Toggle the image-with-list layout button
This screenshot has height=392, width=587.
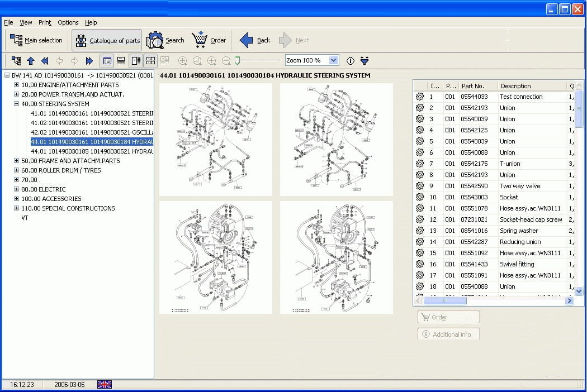click(x=136, y=60)
